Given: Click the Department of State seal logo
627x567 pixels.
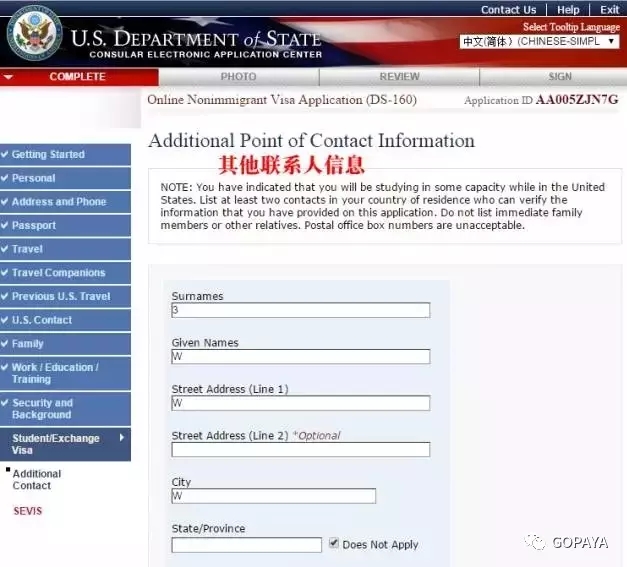Looking at the screenshot, I should pyautogui.click(x=35, y=32).
